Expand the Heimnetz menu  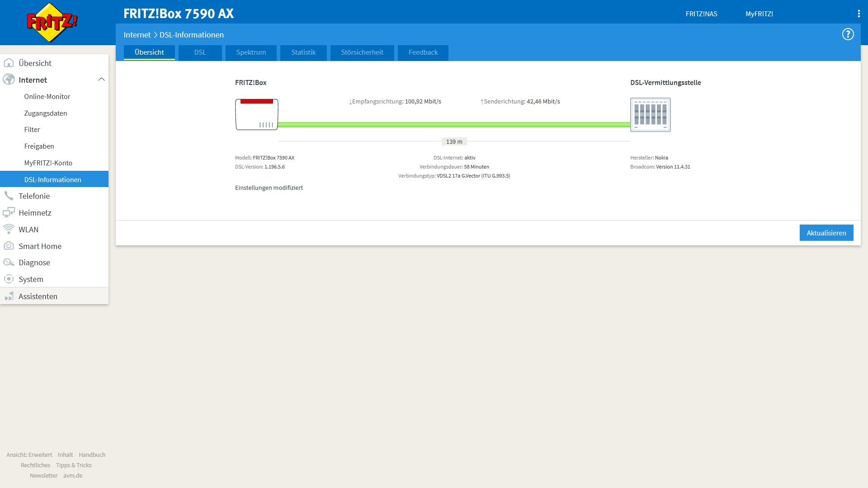click(x=35, y=212)
